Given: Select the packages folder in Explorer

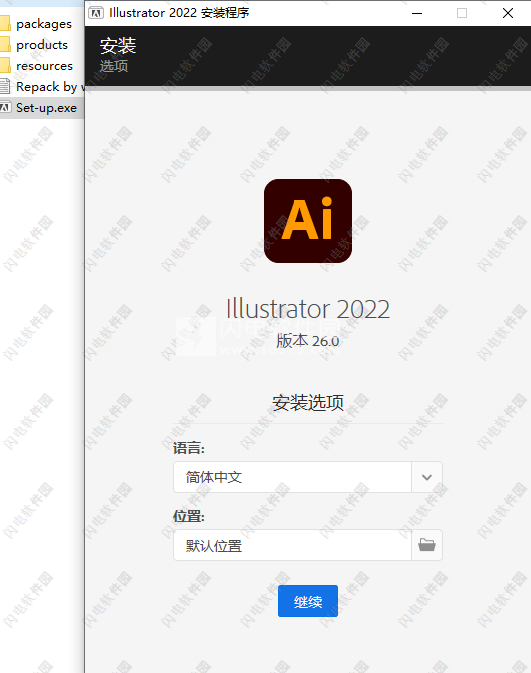Looking at the screenshot, I should click(x=42, y=24).
